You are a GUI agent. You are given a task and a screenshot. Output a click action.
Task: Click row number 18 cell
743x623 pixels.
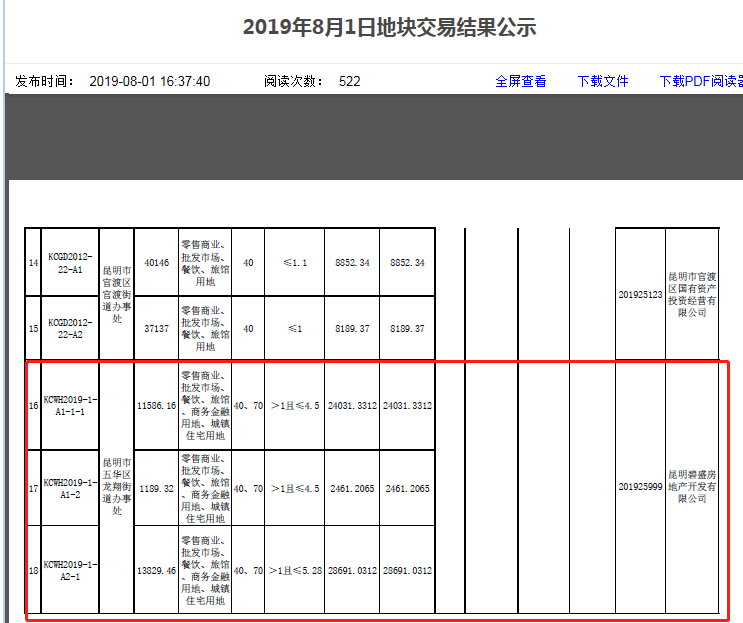point(33,570)
